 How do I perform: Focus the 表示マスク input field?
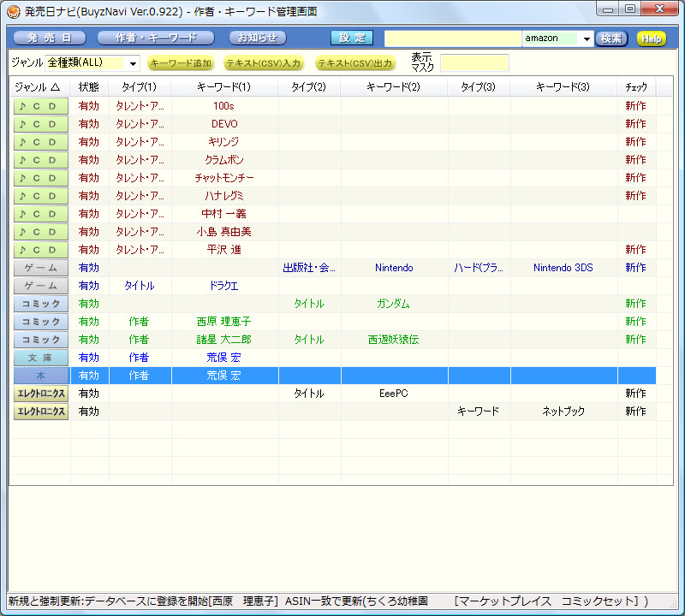474,62
